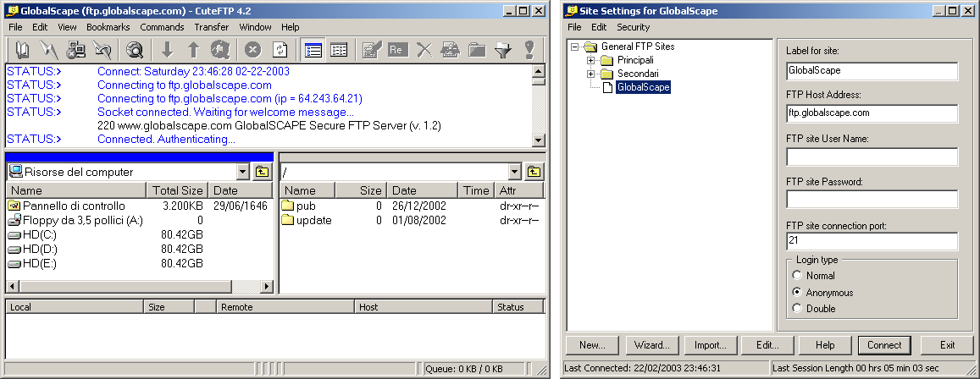Go up one folder in local pane

(262, 172)
